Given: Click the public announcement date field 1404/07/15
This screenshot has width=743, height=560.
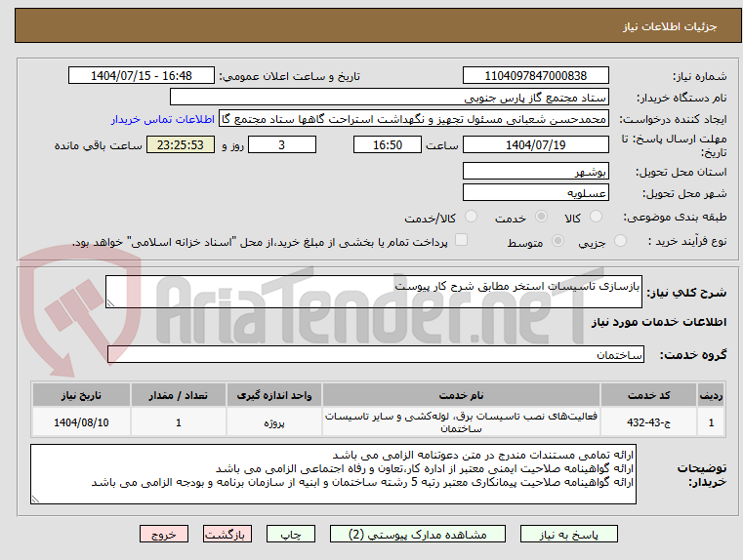Looking at the screenshot, I should (x=142, y=75).
